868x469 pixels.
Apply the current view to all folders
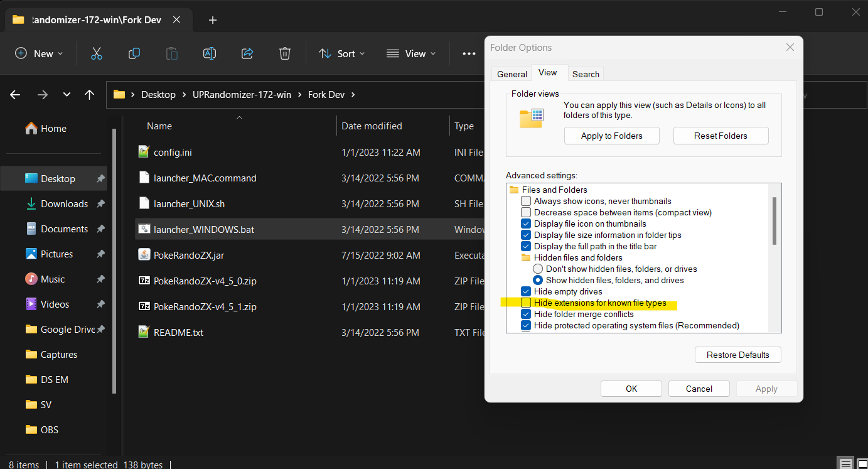pos(611,135)
